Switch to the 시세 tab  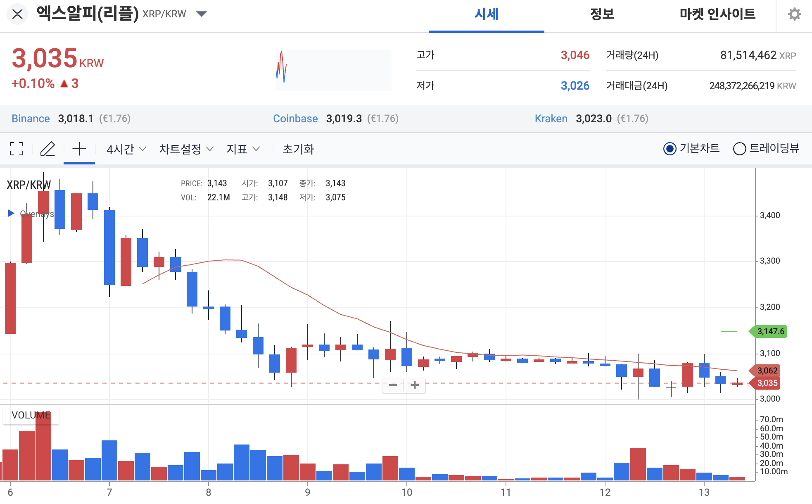(x=487, y=14)
